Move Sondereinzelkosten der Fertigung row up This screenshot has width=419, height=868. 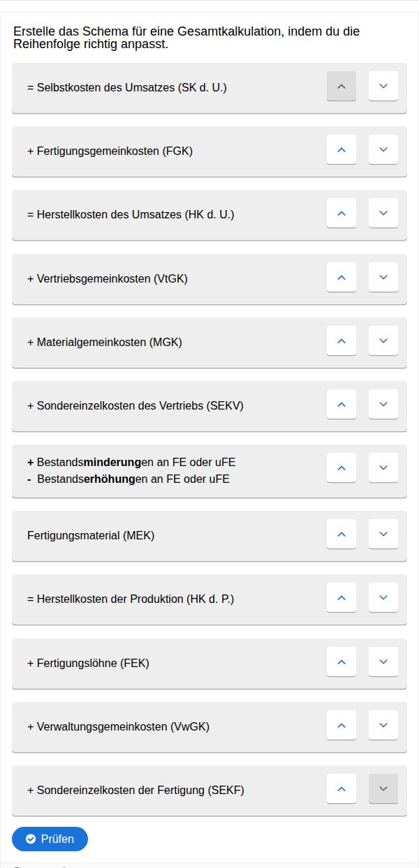pyautogui.click(x=341, y=789)
